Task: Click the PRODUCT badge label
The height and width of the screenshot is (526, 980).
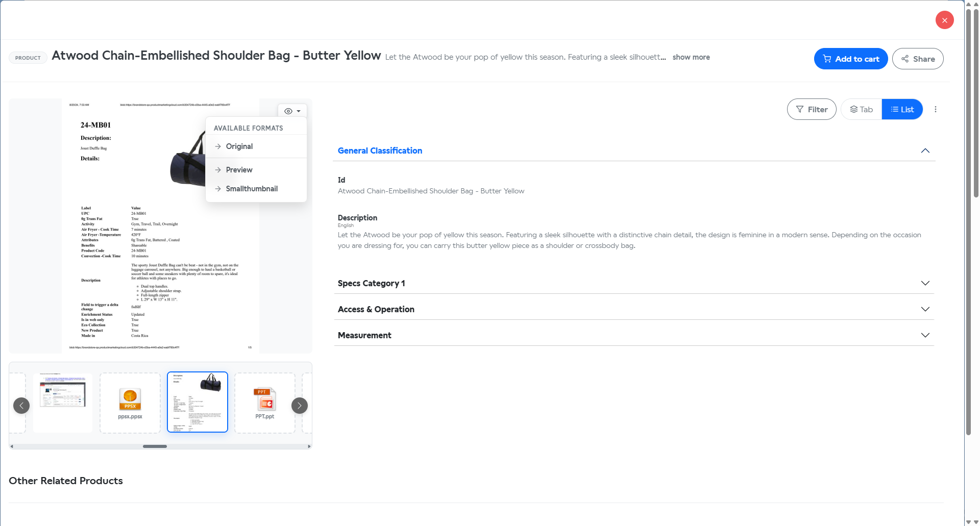Action: 28,58
